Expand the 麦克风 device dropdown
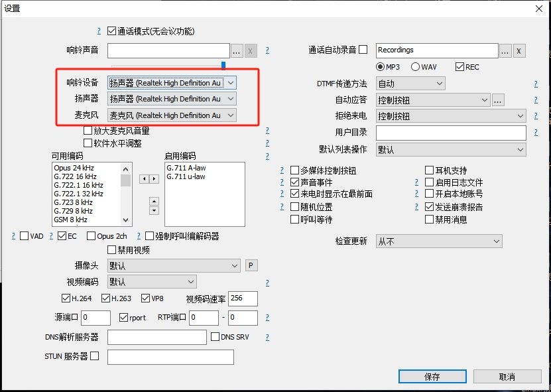Viewport: 551px width, 392px height. pos(172,115)
